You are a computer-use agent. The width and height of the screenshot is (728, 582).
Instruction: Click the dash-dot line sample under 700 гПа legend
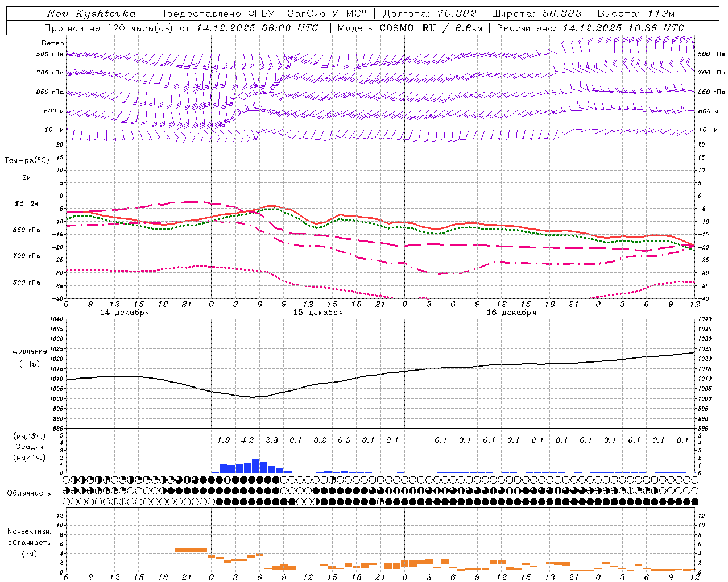coord(25,263)
